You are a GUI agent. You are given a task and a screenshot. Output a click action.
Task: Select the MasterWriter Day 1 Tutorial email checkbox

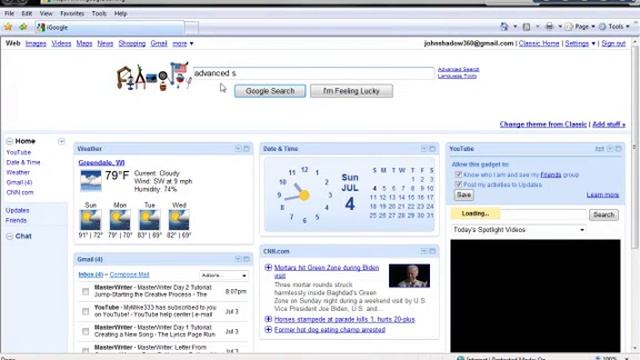pyautogui.click(x=85, y=331)
